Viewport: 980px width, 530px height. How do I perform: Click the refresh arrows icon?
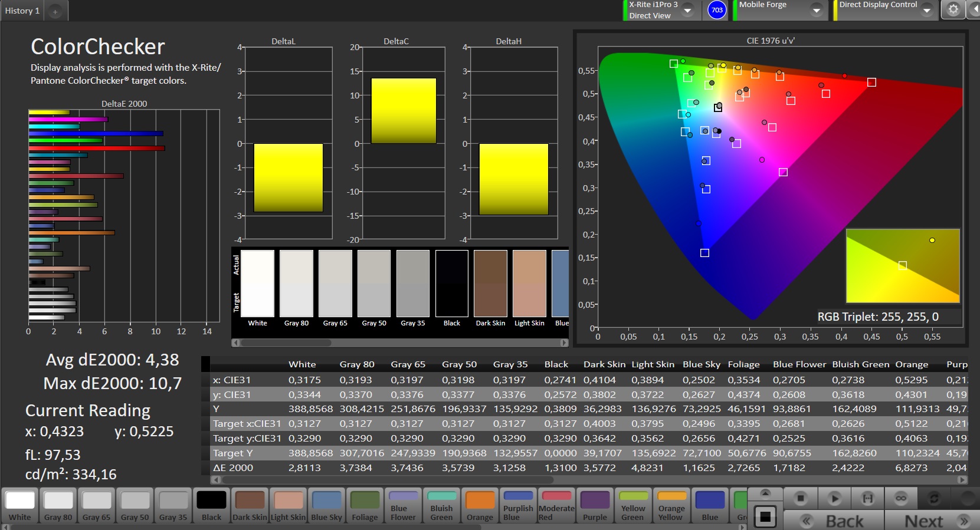(x=934, y=499)
